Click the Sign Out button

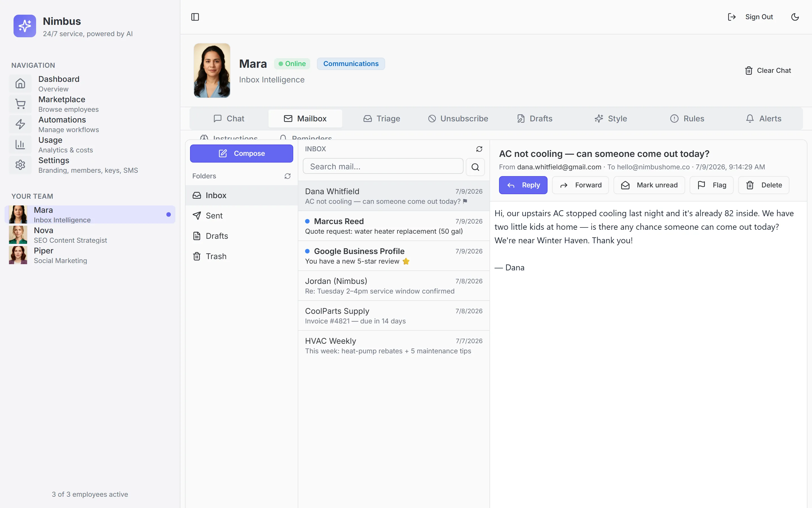tap(751, 17)
